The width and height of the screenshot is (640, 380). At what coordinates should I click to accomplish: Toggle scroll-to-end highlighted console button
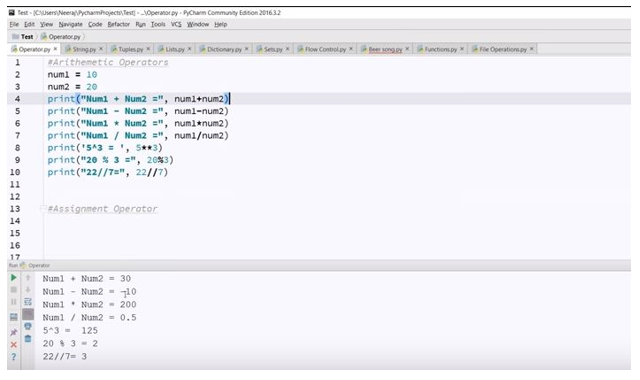click(x=28, y=314)
